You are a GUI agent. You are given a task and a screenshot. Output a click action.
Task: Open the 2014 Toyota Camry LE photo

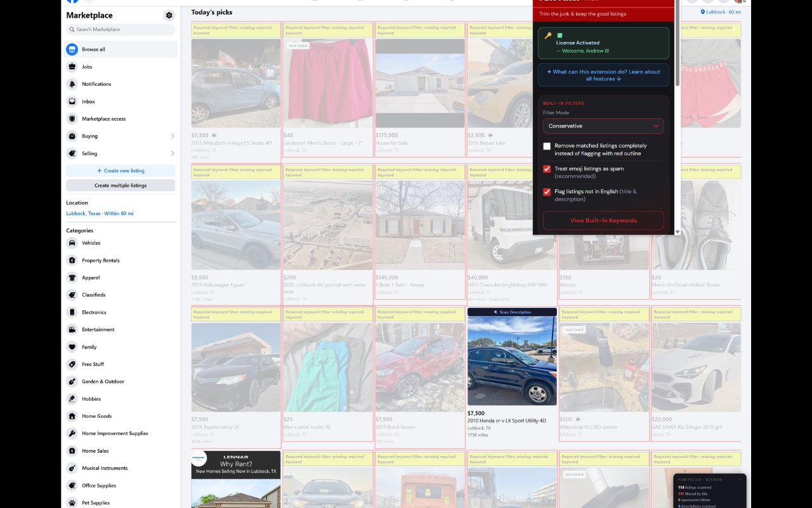236,368
